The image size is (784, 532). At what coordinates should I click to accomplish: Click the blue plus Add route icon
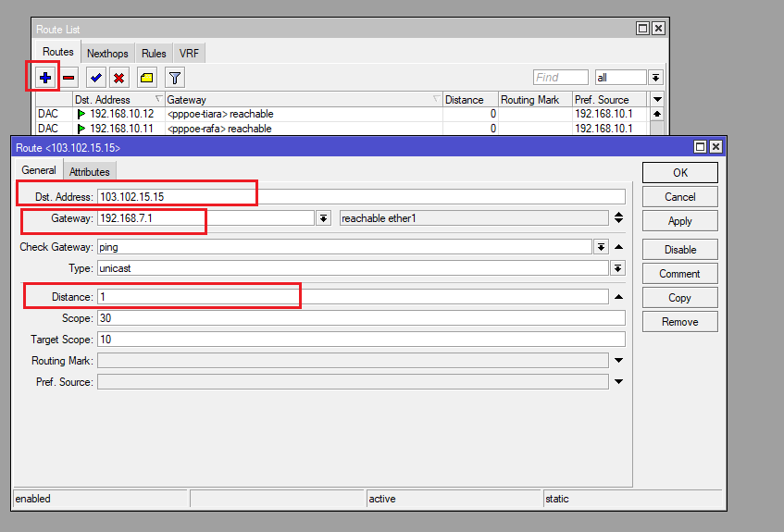[44, 78]
